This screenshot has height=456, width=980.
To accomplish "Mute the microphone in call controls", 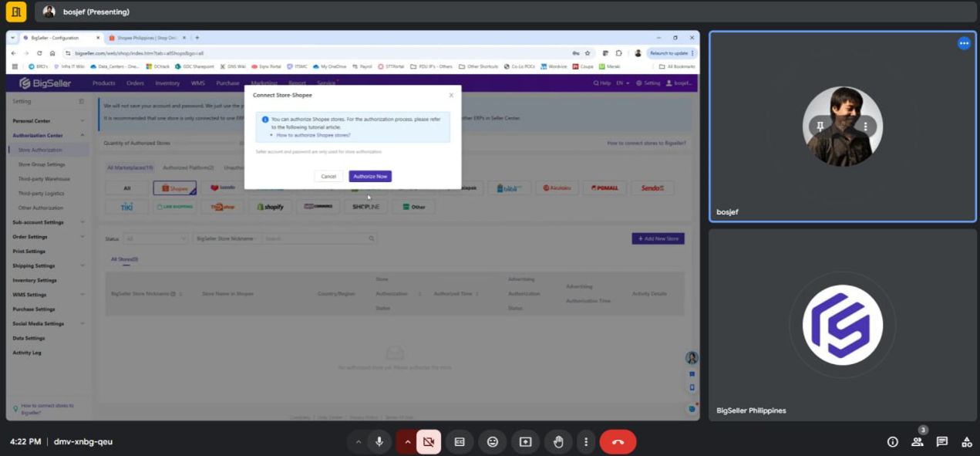I will tap(379, 442).
